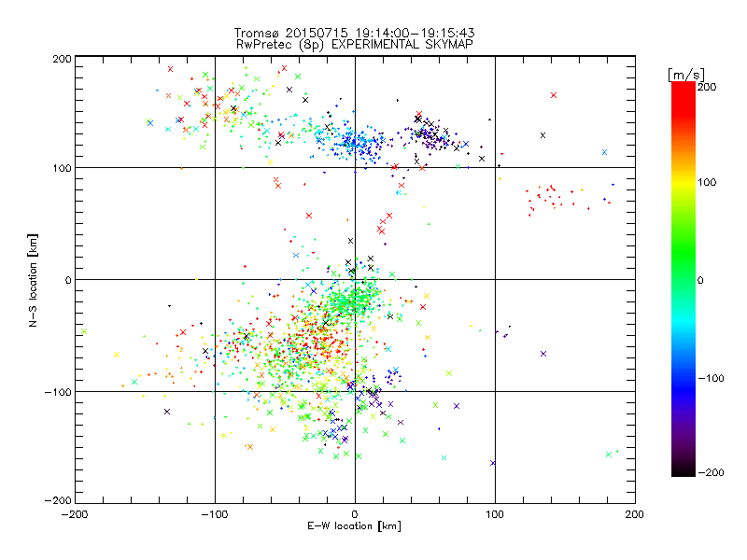This screenshot has width=747, height=560.
Task: Click the 'N-S location [km]' axis label
Action: click(x=33, y=280)
